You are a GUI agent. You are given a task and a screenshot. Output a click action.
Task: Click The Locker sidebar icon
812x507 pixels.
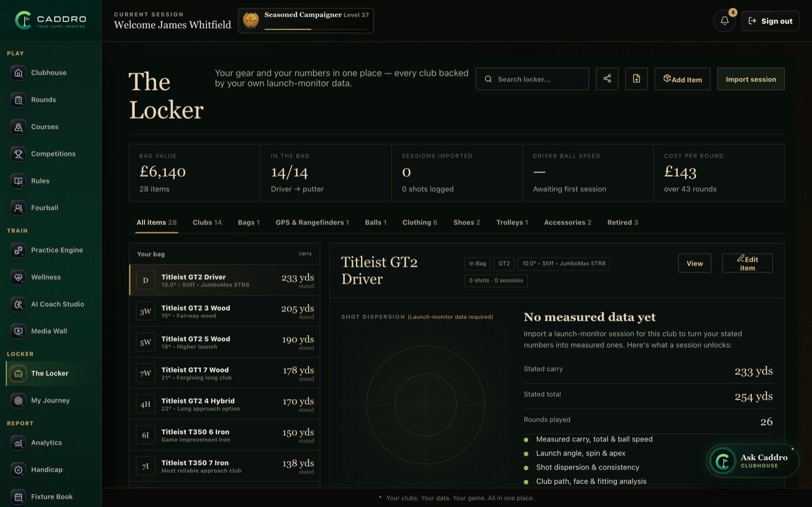coord(18,373)
